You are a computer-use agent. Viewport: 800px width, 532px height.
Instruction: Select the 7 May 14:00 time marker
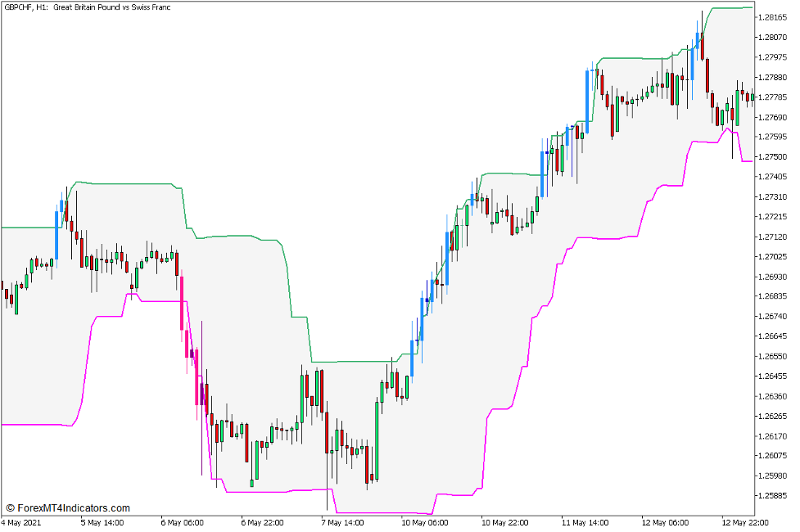342,522
